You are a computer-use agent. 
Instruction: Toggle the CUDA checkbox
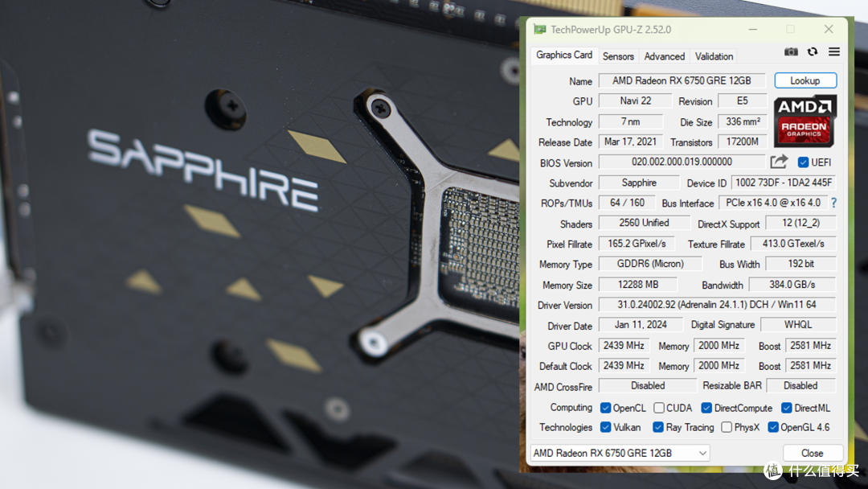659,408
